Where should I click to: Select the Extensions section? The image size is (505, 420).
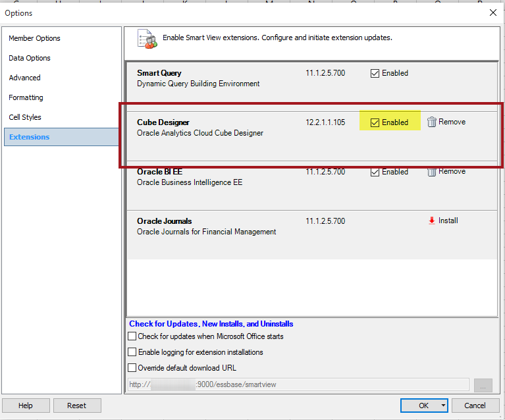[61, 137]
